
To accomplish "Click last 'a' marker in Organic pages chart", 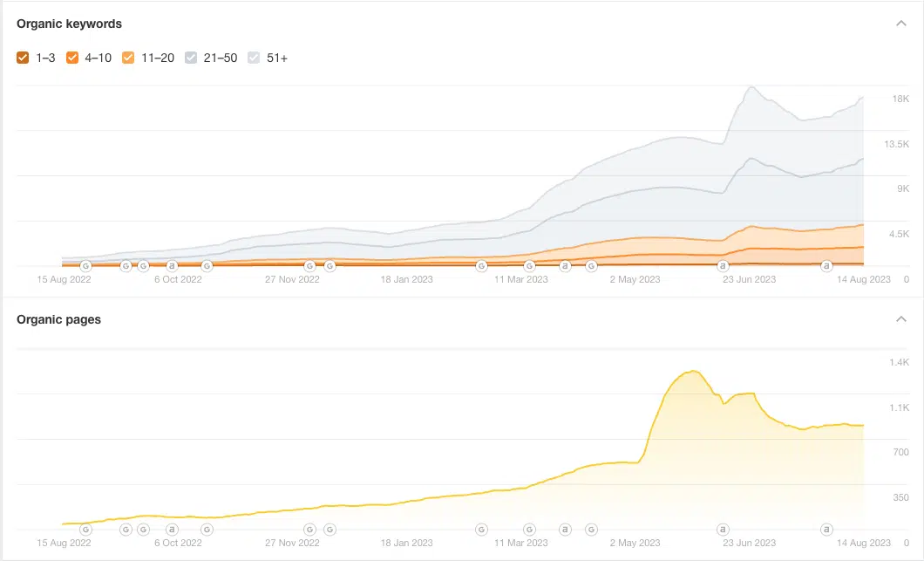I will point(826,529).
